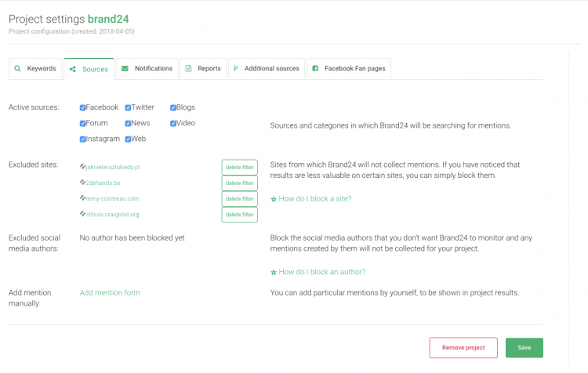Toggle the Web source checkbox
The image size is (588, 373).
[x=128, y=139]
